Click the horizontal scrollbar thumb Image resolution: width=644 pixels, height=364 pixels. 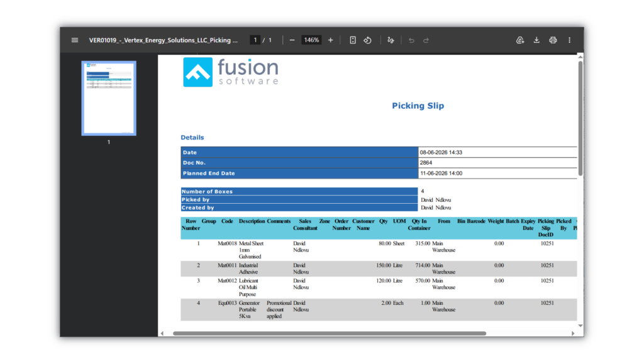(330, 334)
